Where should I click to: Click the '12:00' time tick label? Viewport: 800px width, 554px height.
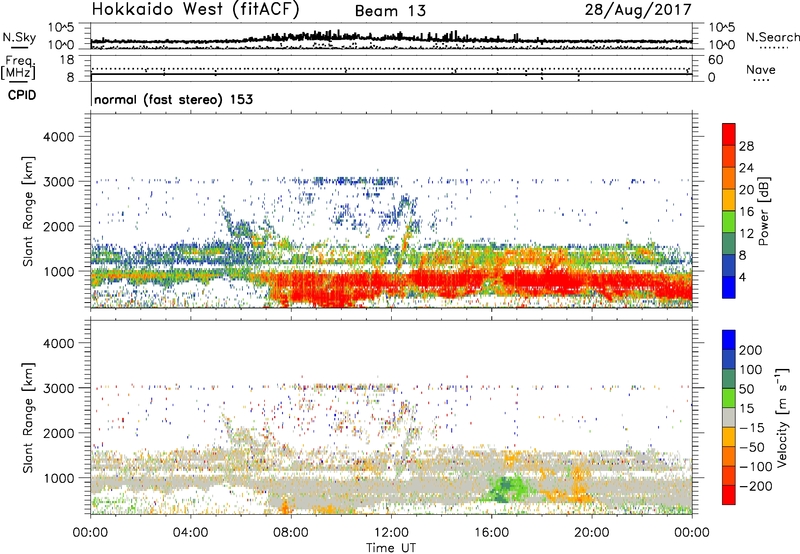391,532
